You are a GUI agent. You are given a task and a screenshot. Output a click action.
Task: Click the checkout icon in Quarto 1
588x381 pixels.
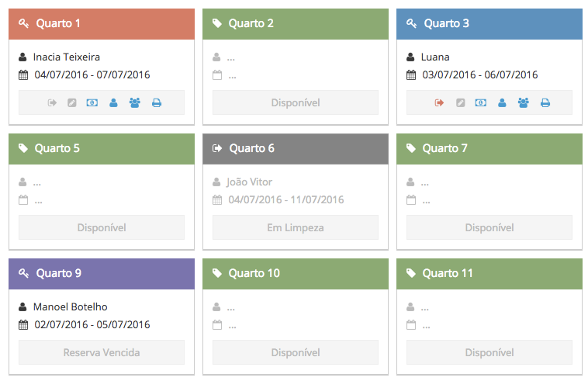click(52, 102)
